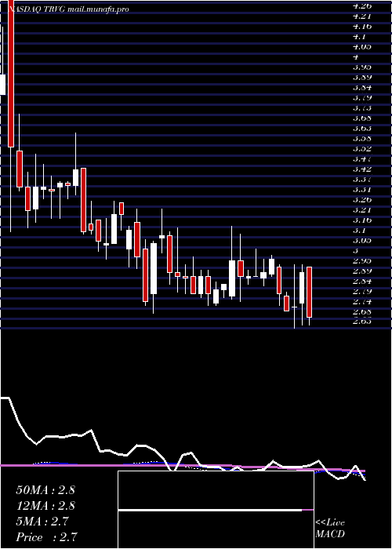Click the 2.63 price axis label
The height and width of the screenshot is (549, 392).
[x=362, y=322]
